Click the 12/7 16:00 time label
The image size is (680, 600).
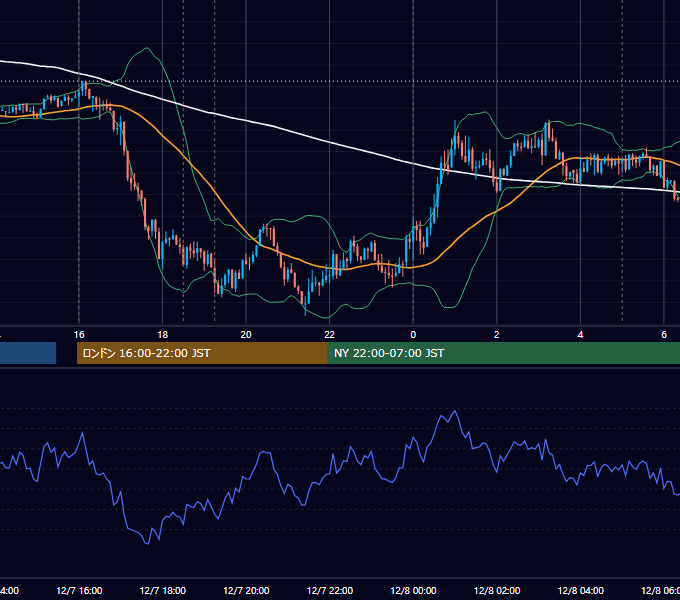click(x=79, y=590)
